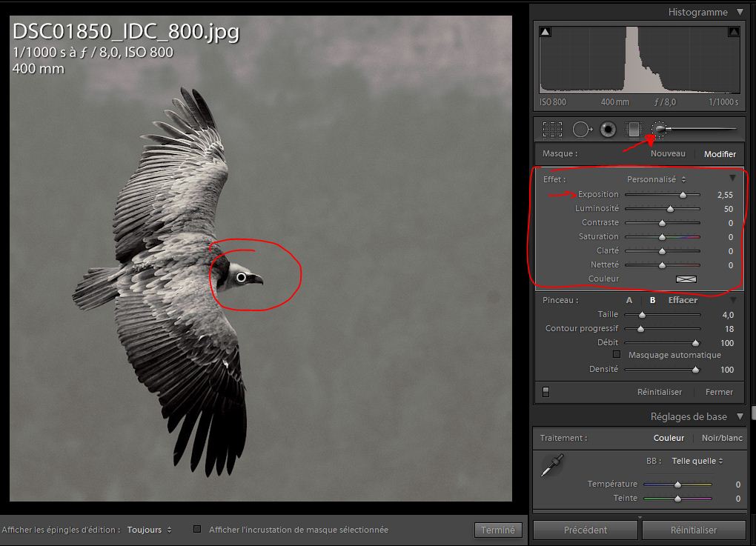The image size is (756, 546).
Task: Click the Débit value 100
Action: [x=727, y=342]
